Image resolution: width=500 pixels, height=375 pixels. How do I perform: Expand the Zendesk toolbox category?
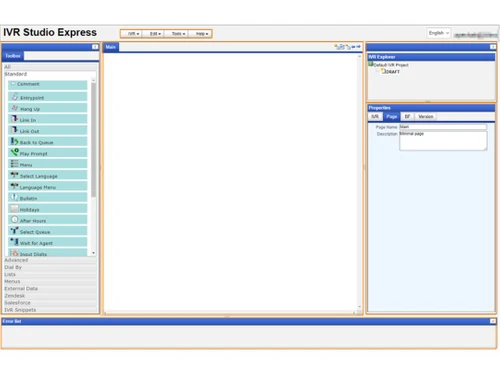pos(50,296)
